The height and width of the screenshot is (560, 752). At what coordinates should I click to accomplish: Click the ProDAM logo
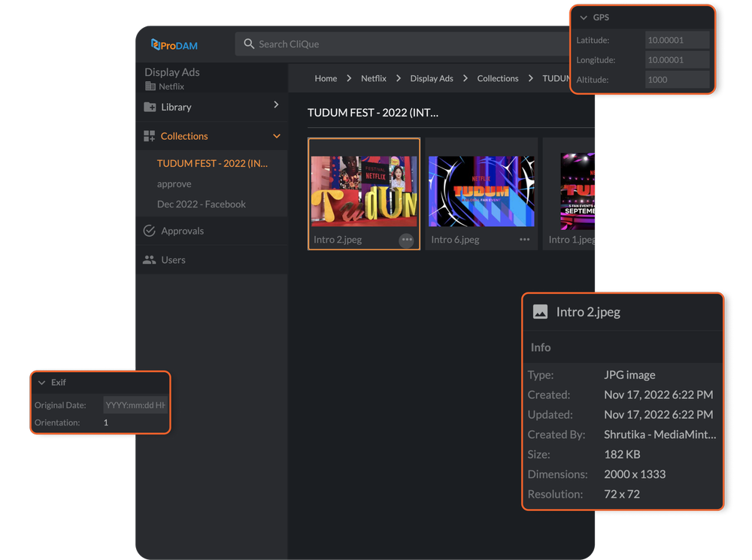[174, 45]
